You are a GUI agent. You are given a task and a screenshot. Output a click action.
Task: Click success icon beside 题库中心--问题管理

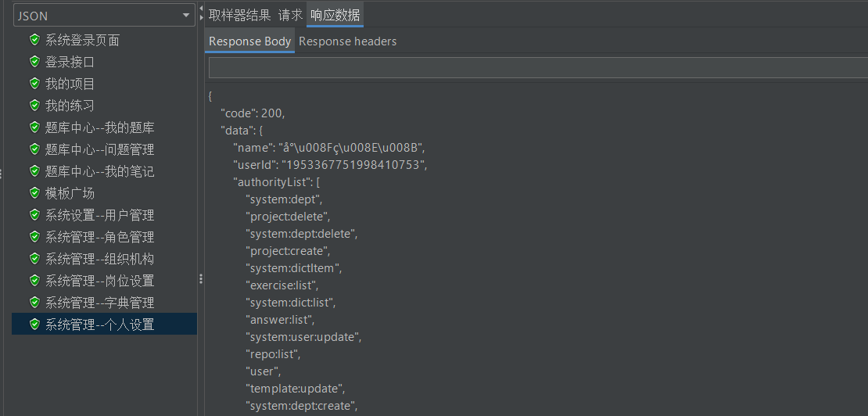[35, 149]
